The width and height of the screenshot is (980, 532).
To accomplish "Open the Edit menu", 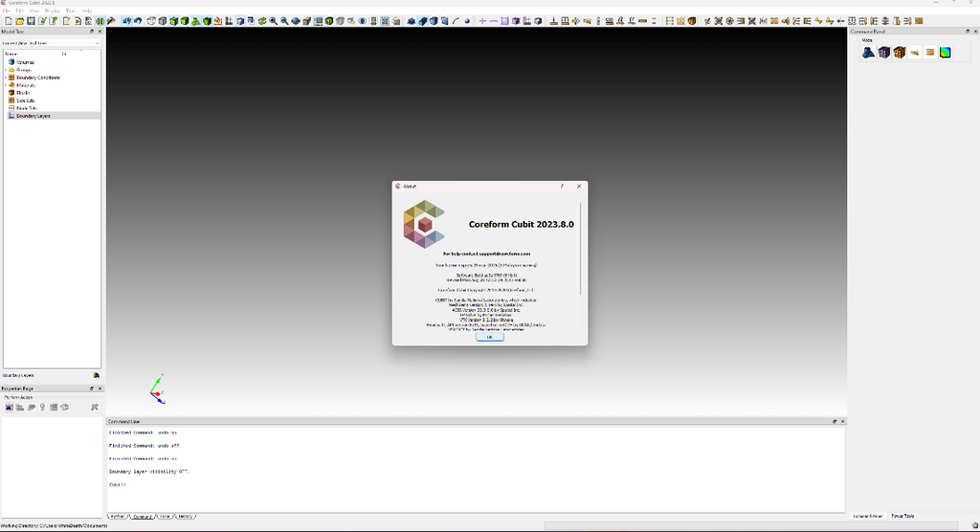I will coord(19,11).
